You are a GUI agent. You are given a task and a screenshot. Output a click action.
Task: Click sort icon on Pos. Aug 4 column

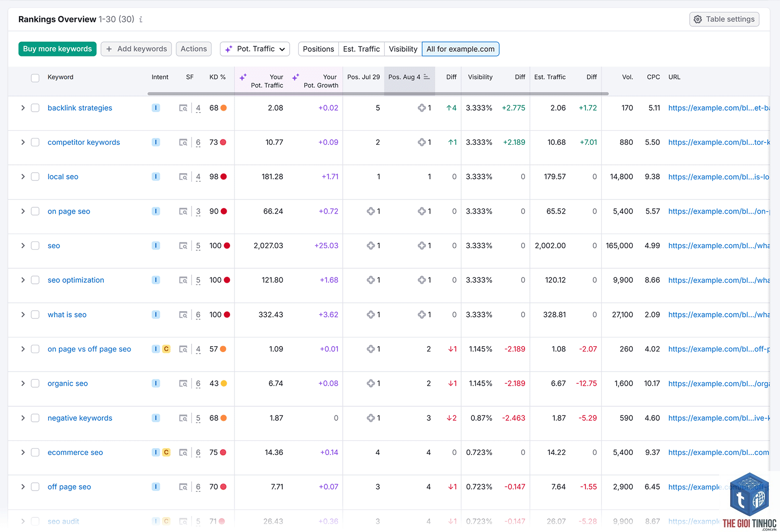tap(427, 77)
